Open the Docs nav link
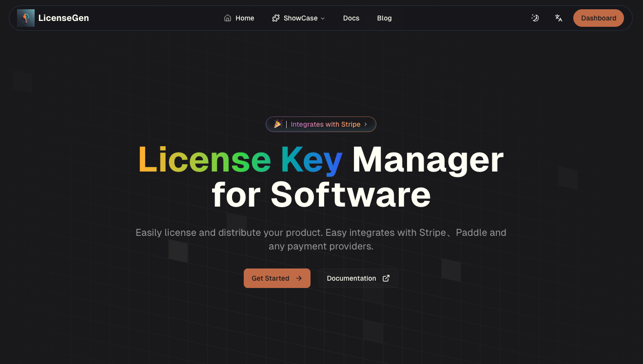Image resolution: width=643 pixels, height=364 pixels. point(351,18)
